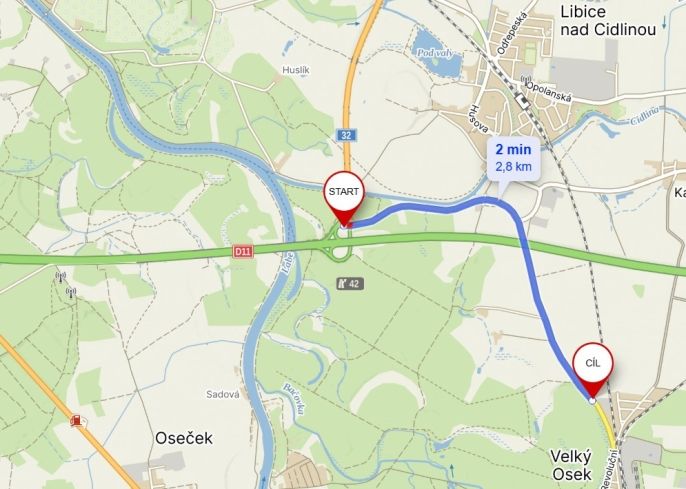
Task: Click the CÍL destination pin marker
Action: [593, 370]
